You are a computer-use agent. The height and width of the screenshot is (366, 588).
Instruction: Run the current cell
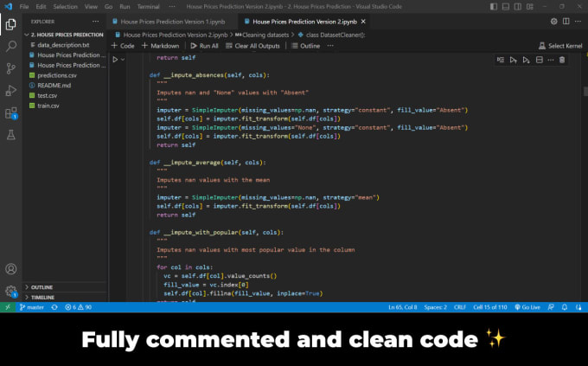115,60
